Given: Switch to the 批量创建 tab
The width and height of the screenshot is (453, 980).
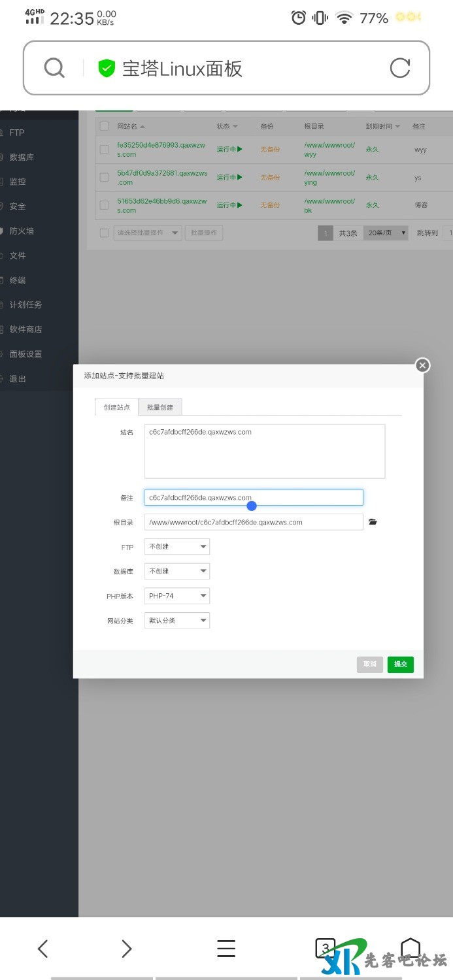Looking at the screenshot, I should click(160, 407).
